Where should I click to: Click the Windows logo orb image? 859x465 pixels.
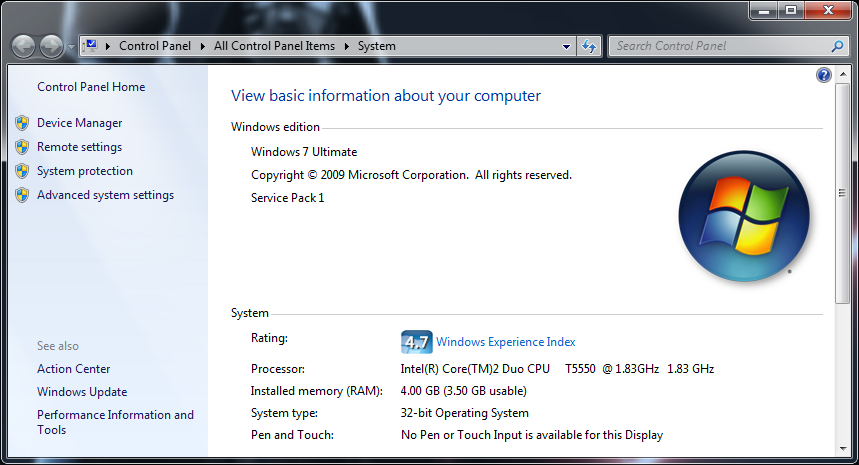744,216
